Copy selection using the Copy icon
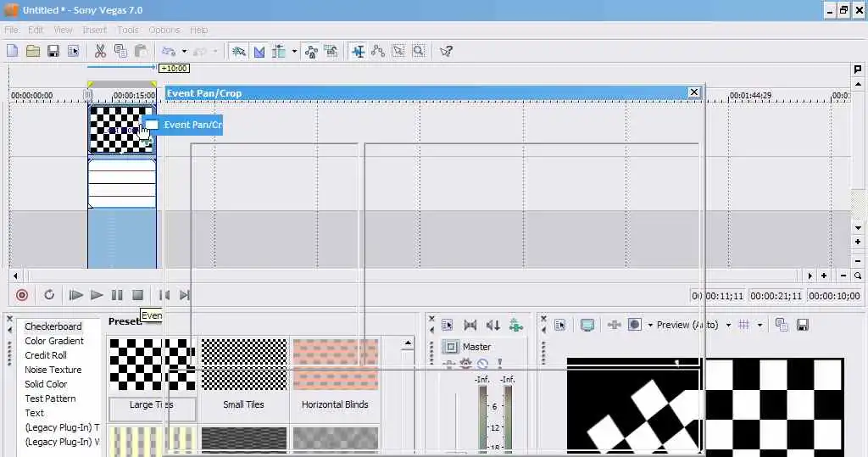 pyautogui.click(x=120, y=52)
